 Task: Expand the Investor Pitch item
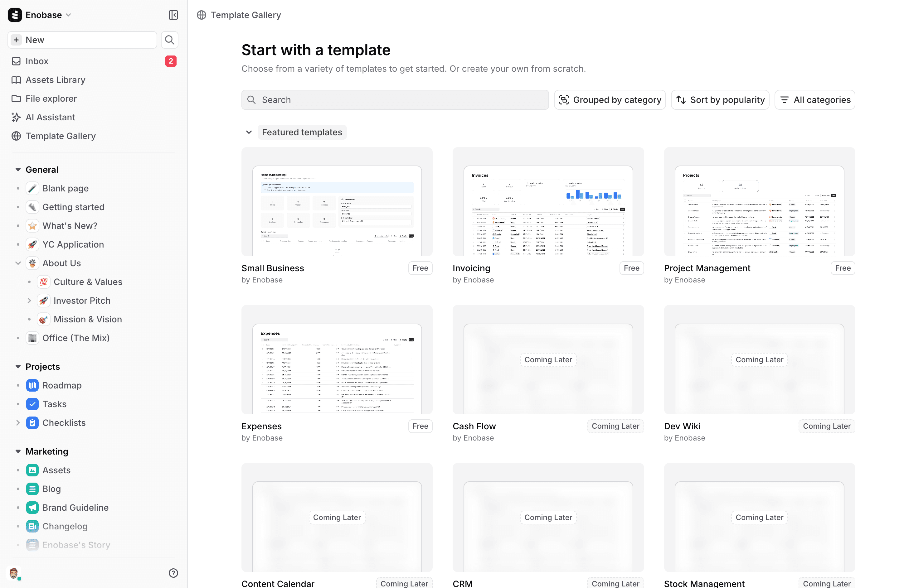coord(29,301)
